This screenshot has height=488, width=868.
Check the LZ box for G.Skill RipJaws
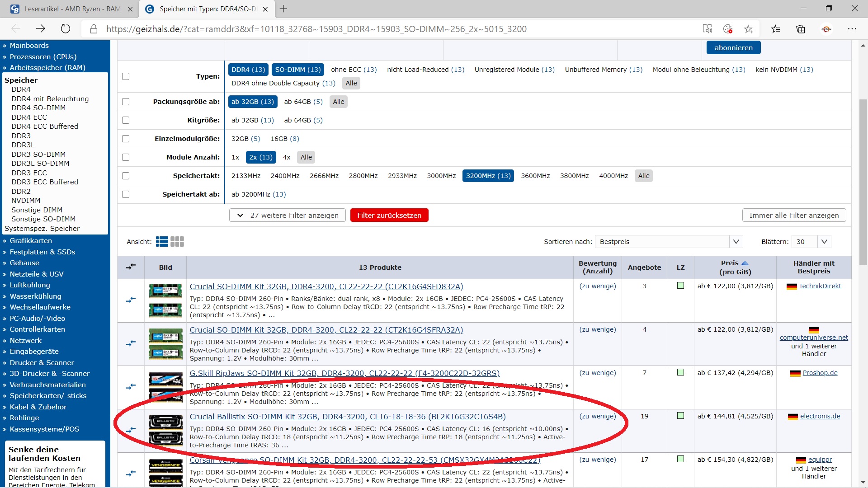[x=680, y=372]
